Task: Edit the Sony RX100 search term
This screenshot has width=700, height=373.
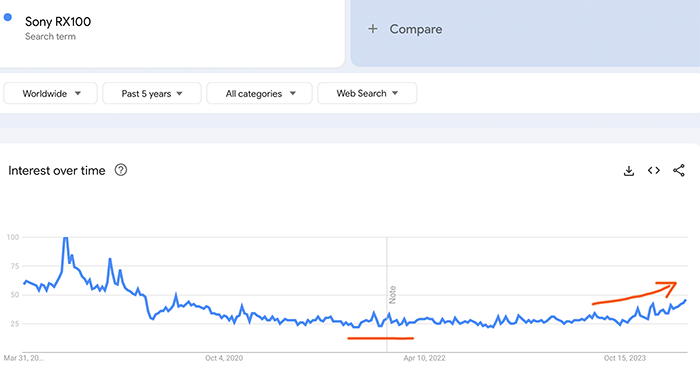Action: click(x=58, y=21)
